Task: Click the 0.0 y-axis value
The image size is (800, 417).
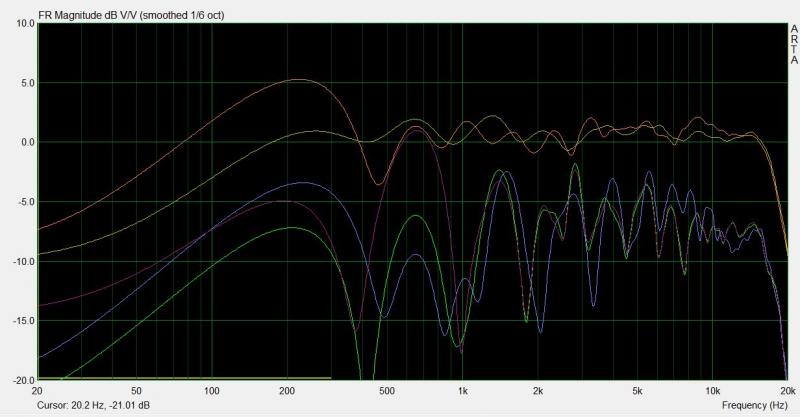Action: tap(29, 142)
